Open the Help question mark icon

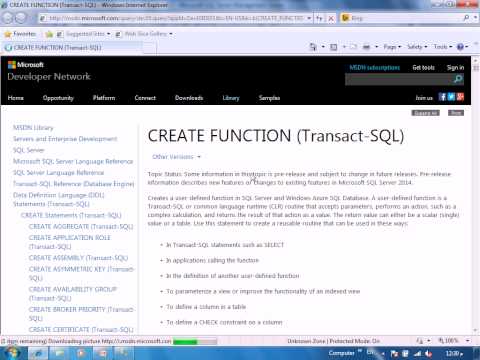(x=460, y=47)
